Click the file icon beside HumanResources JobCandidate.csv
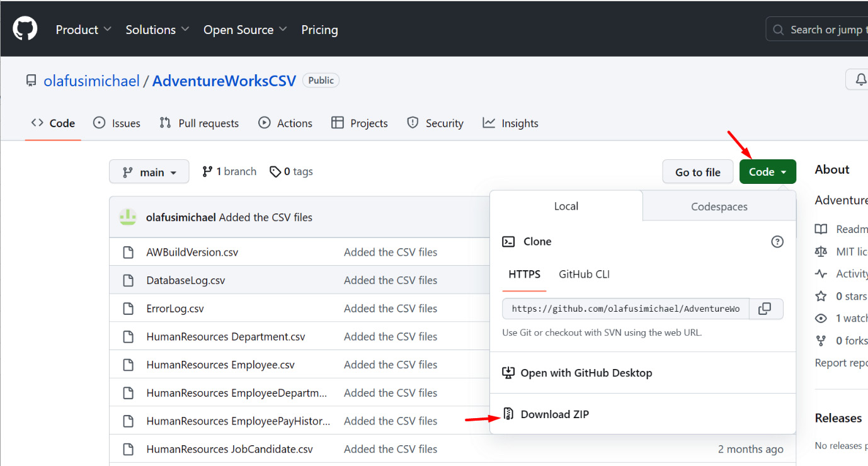 (128, 449)
